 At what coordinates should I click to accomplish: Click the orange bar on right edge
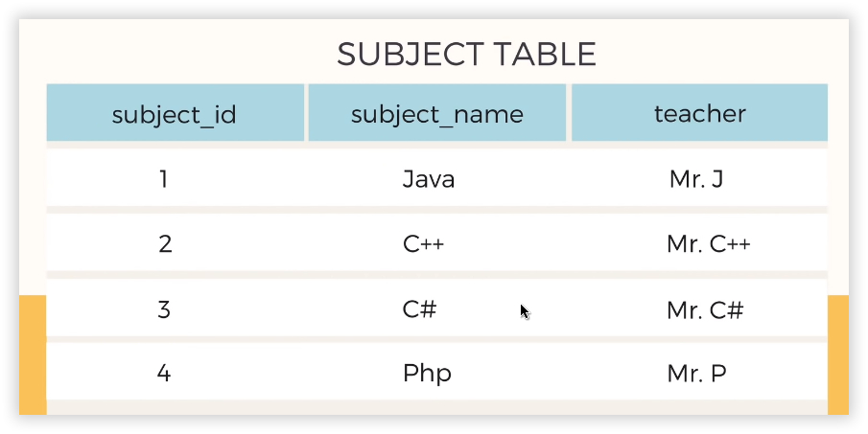837,354
